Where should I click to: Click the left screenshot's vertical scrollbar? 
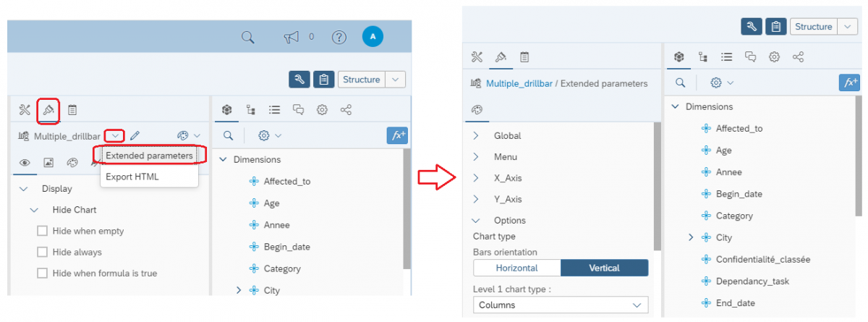coord(407,210)
